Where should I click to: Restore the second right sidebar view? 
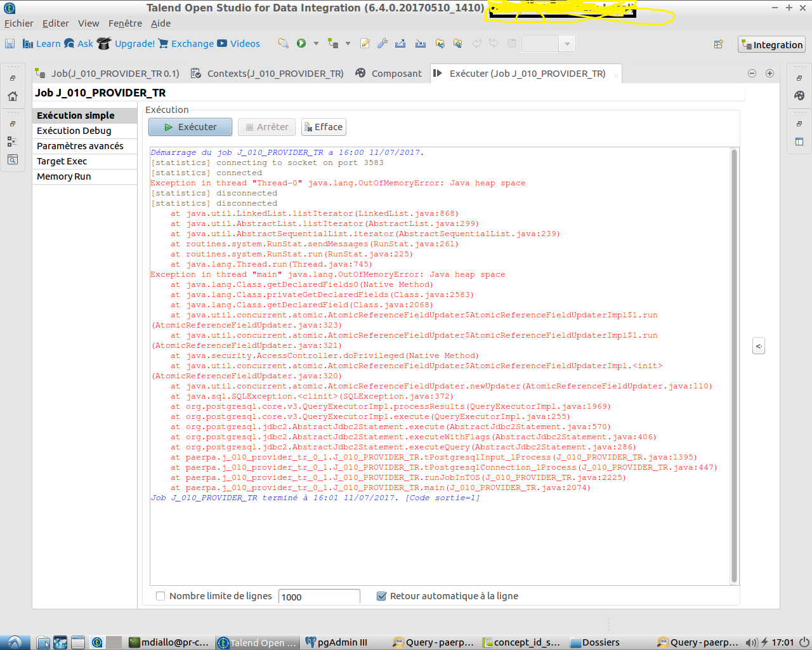pyautogui.click(x=799, y=124)
